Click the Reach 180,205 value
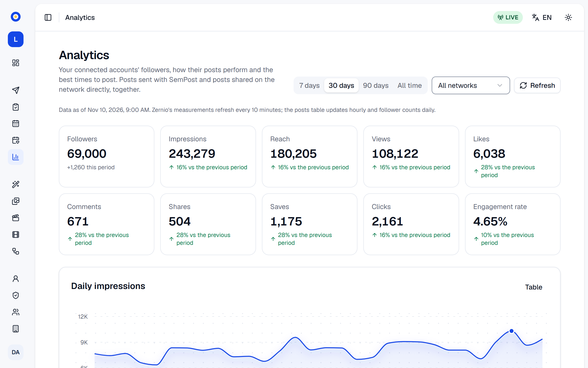 [293, 154]
